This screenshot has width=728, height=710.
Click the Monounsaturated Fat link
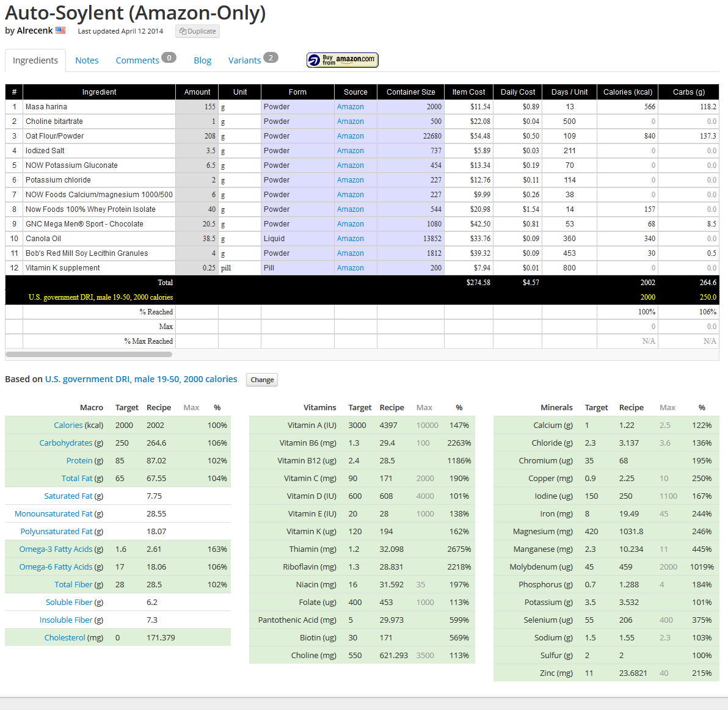[x=53, y=513]
